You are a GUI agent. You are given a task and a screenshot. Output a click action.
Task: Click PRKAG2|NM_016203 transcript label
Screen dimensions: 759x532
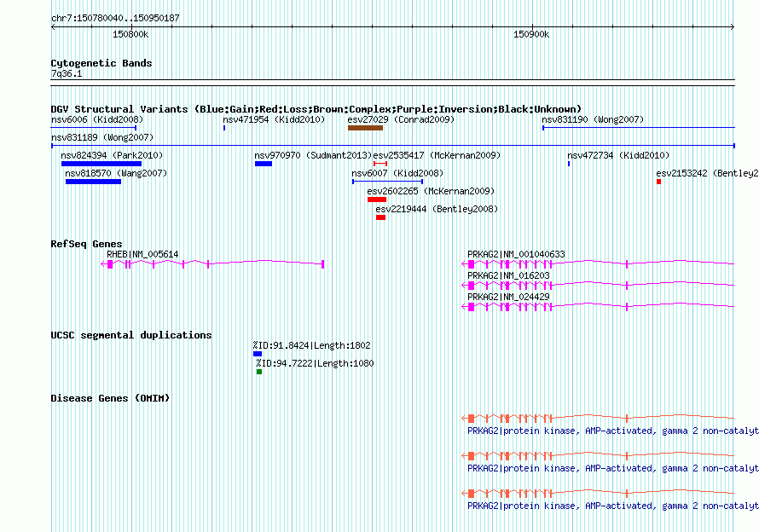coord(508,275)
